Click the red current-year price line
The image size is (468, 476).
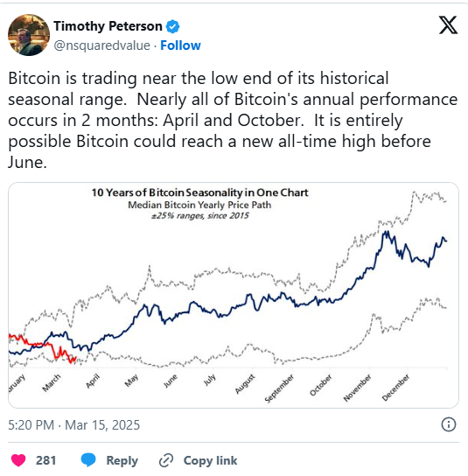(43, 348)
